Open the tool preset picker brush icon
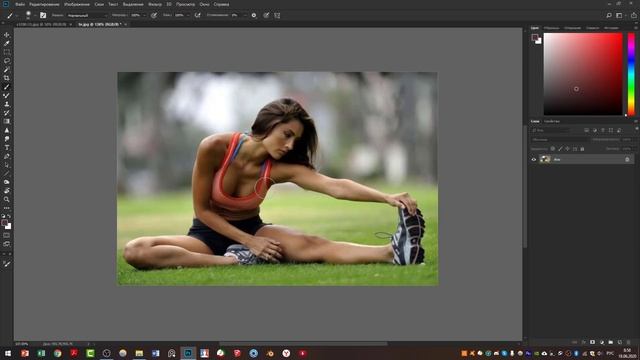 [x=10, y=15]
